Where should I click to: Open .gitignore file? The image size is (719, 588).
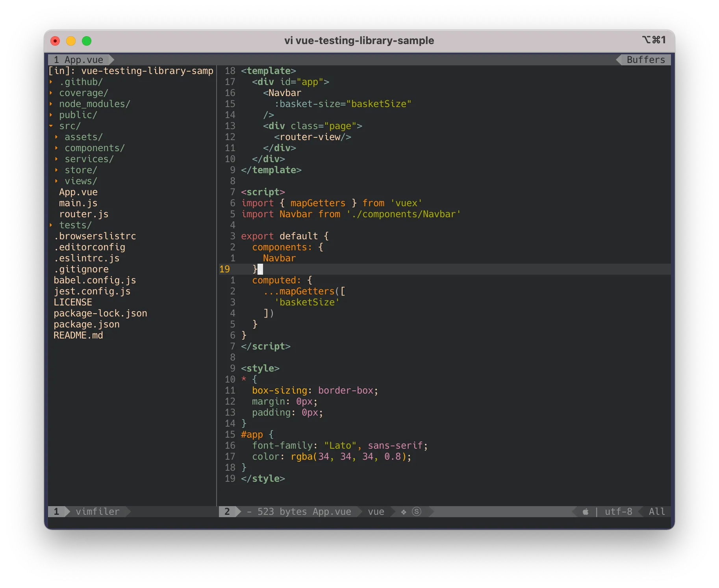coord(81,269)
